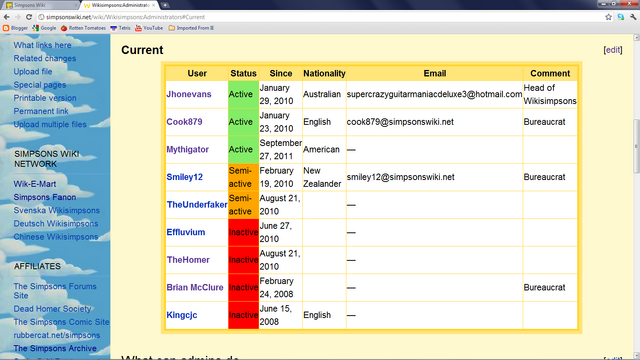The image size is (640, 360).
Task: Open Related changes in the sidebar
Action: 45,58
